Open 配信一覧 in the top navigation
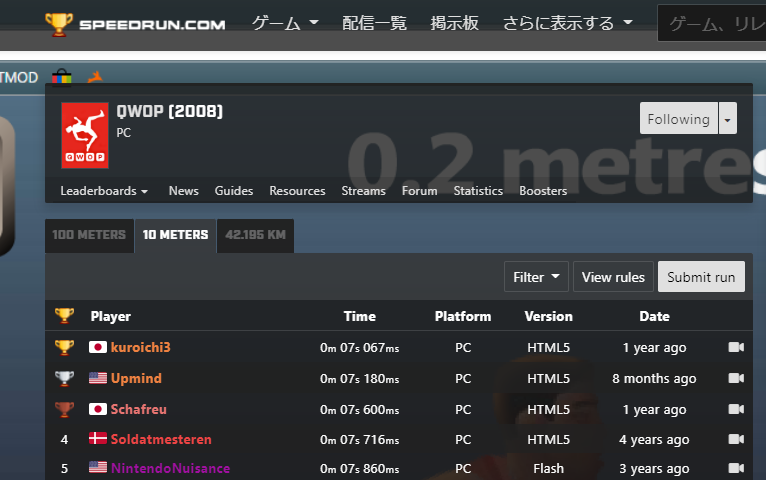Screen dimensions: 766x480 [x=374, y=23]
